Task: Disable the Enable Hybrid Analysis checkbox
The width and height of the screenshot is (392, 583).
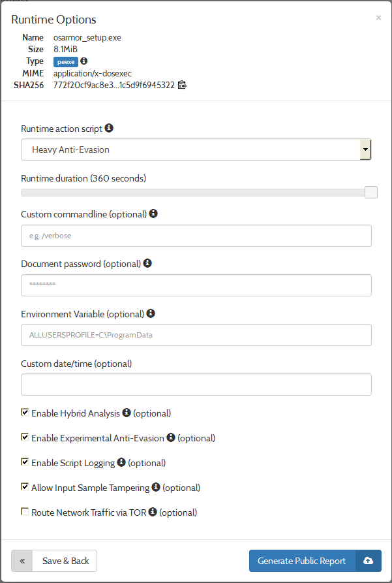Action: tap(25, 413)
